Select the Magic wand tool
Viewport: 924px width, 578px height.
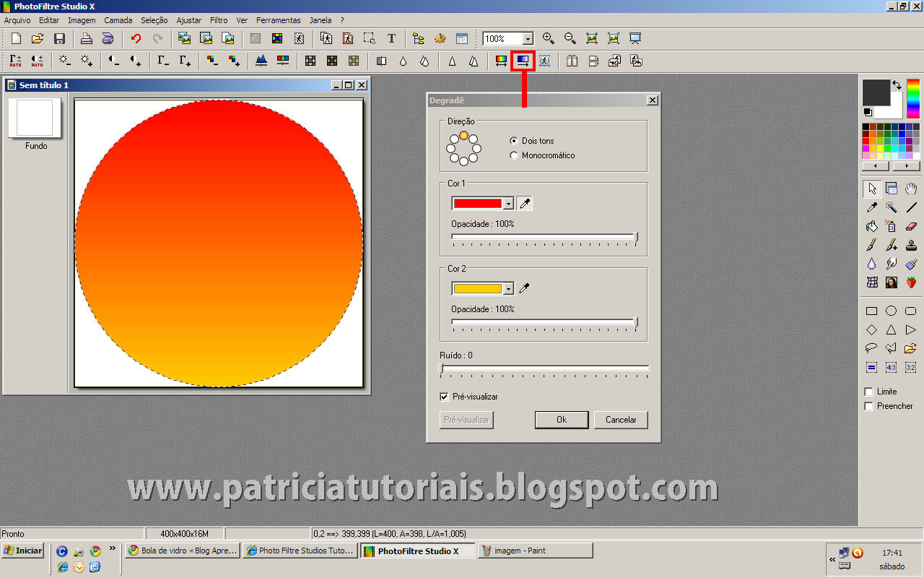[x=892, y=207]
